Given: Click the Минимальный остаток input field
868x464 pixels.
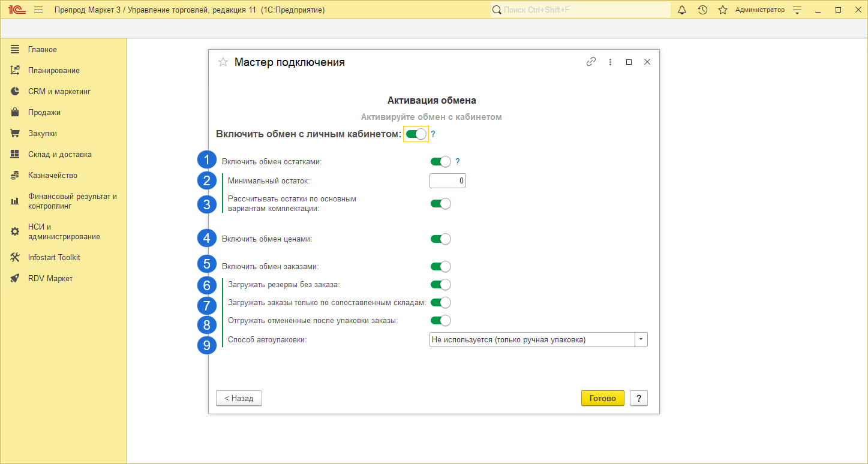Looking at the screenshot, I should click(447, 180).
